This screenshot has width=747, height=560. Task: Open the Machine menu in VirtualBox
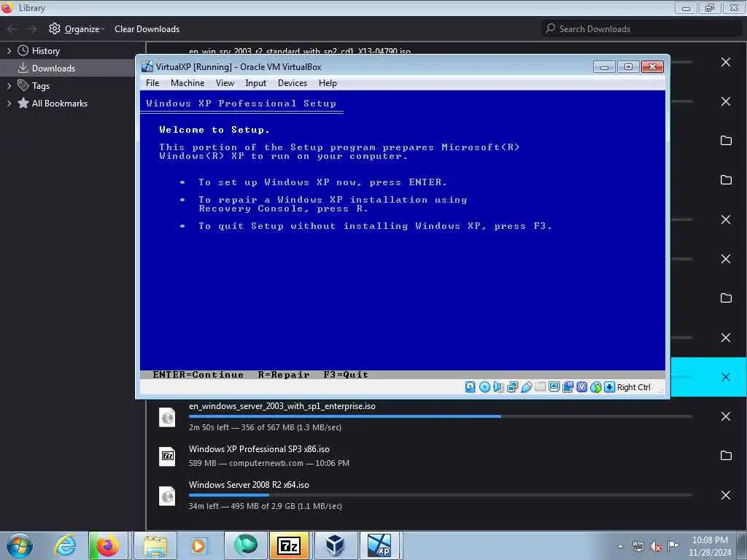pyautogui.click(x=187, y=83)
